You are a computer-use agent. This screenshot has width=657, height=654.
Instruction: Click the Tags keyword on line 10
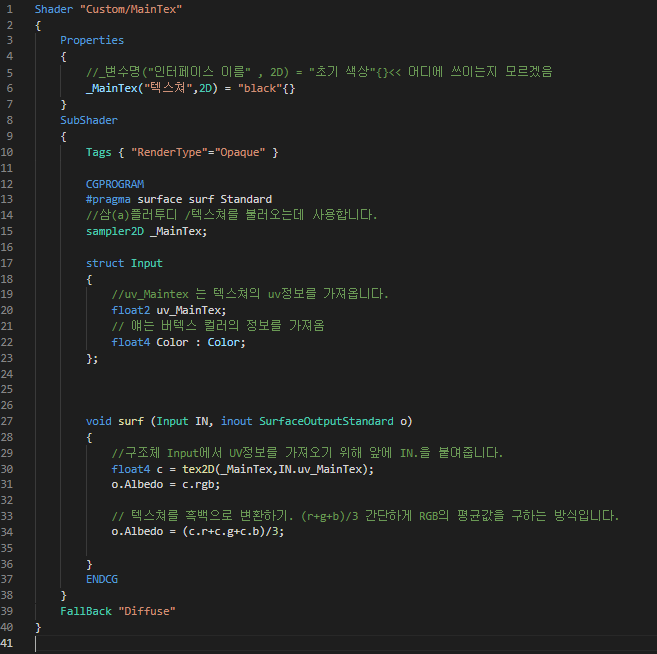(x=98, y=152)
